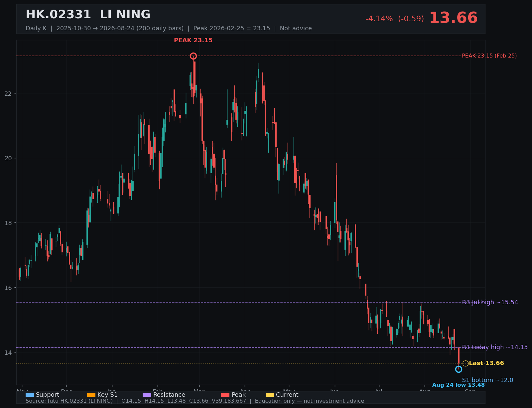Click the 'Current' legend label
Viewport: 532px width, 408px height.
coord(287,395)
